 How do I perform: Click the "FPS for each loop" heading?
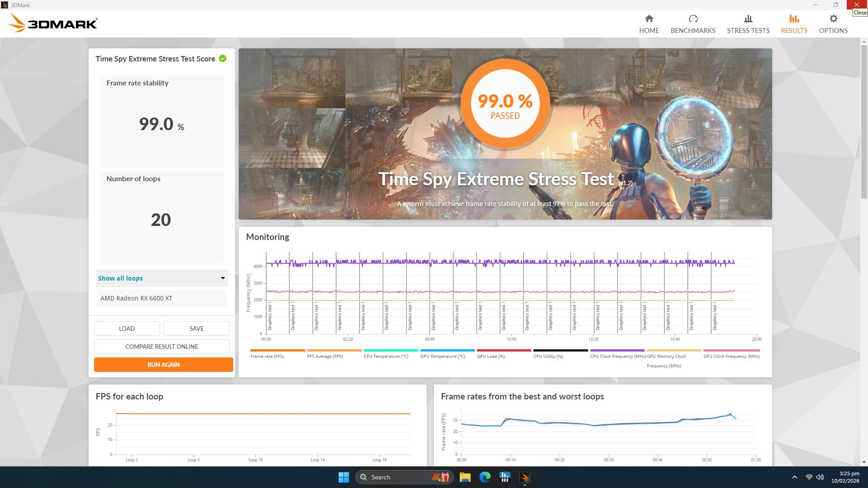(129, 397)
